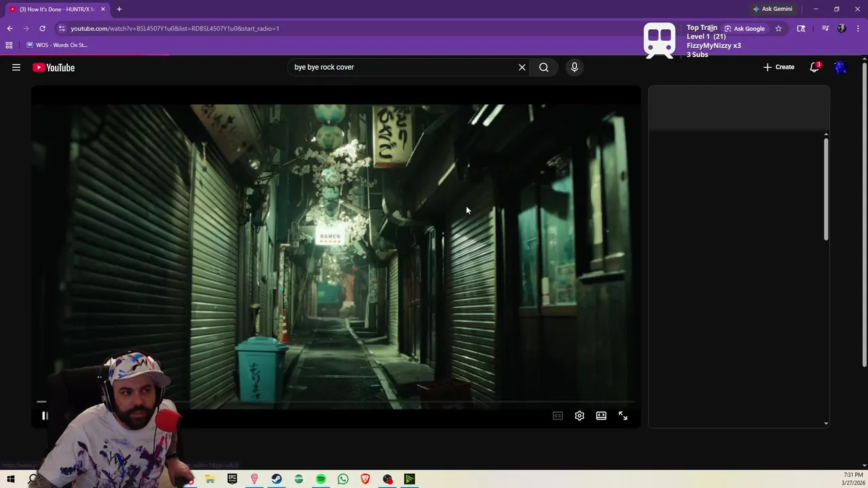The image size is (868, 488).
Task: Open the Chrome three-dot menu
Action: pyautogui.click(x=859, y=28)
